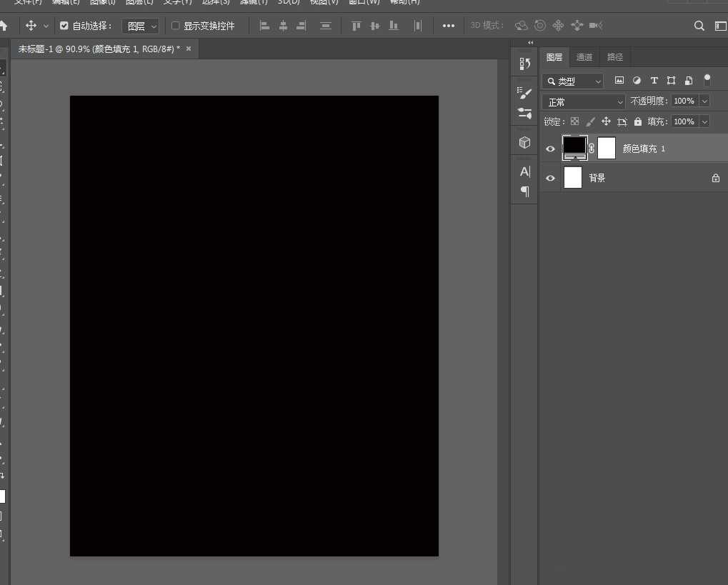
Task: Click the lock all padlock icon
Action: 638,121
